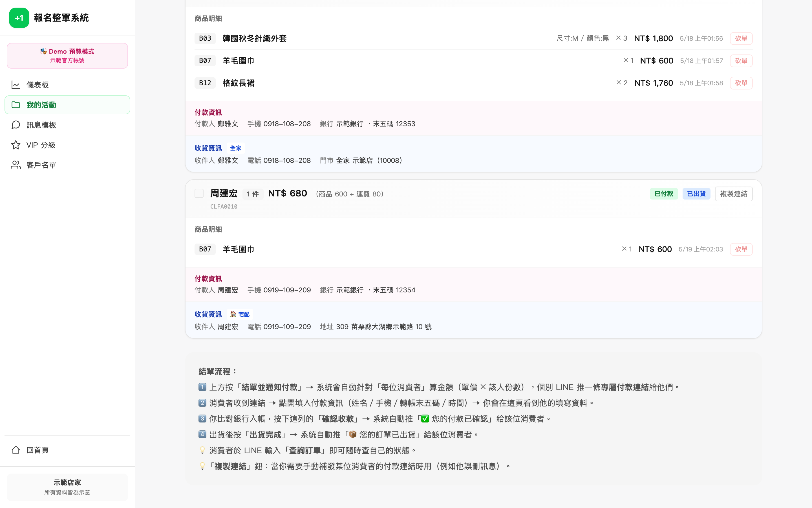Click the 全家 pickup badge
Screen dimensions: 812x508
235,148
